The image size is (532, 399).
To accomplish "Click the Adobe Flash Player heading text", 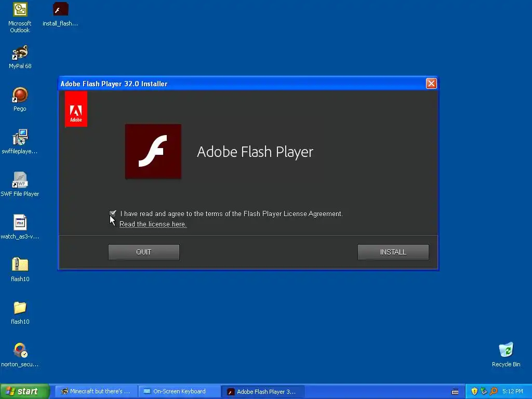I will tap(255, 152).
